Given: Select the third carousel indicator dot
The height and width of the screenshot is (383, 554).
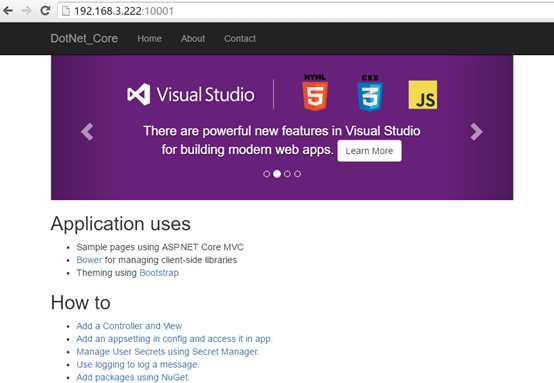Looking at the screenshot, I should pos(287,174).
